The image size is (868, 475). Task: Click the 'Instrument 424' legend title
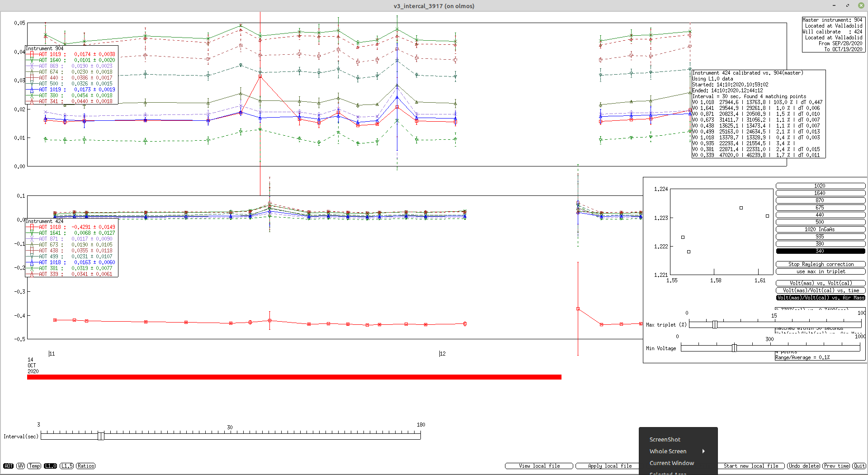pos(45,221)
